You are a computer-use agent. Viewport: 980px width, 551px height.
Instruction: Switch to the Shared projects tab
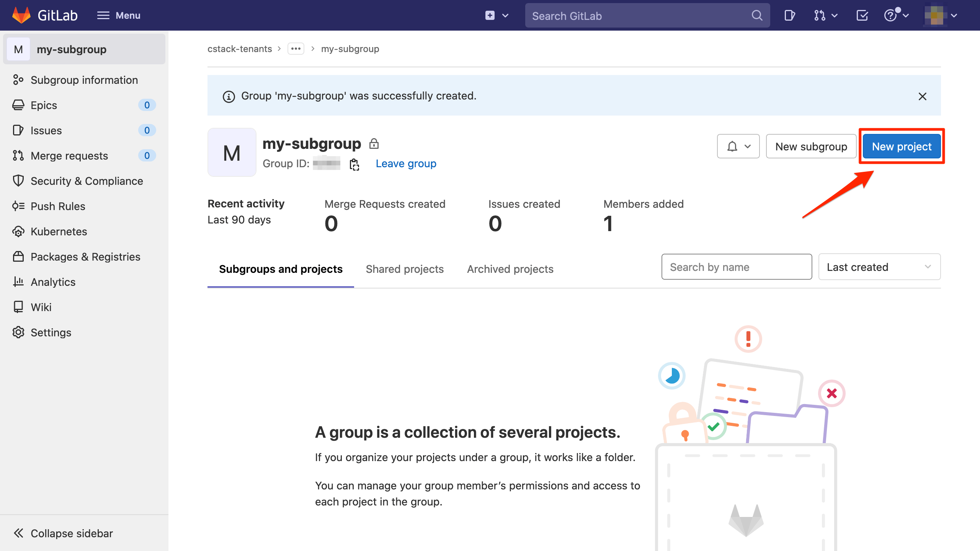405,269
